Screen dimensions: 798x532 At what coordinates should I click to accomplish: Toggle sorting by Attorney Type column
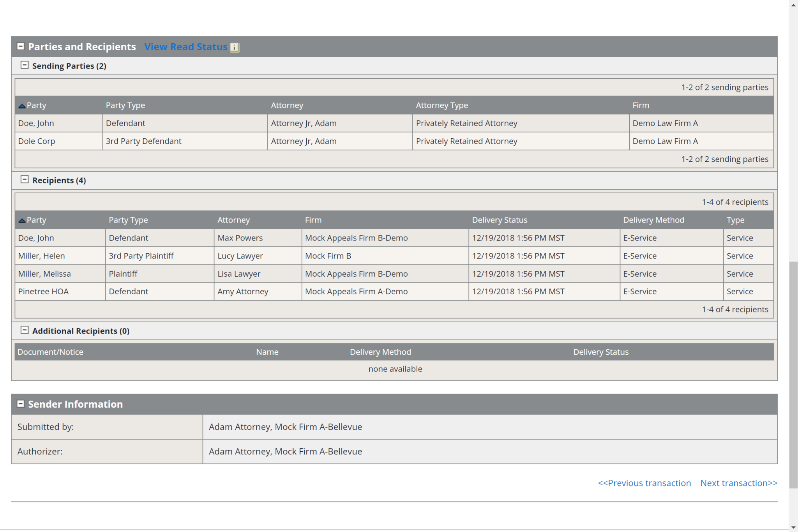tap(442, 105)
